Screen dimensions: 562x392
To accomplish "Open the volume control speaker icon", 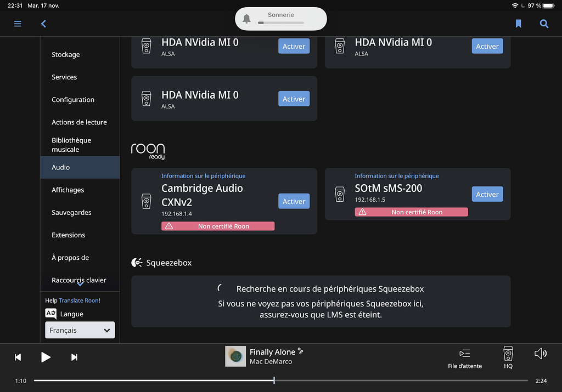I will [540, 354].
